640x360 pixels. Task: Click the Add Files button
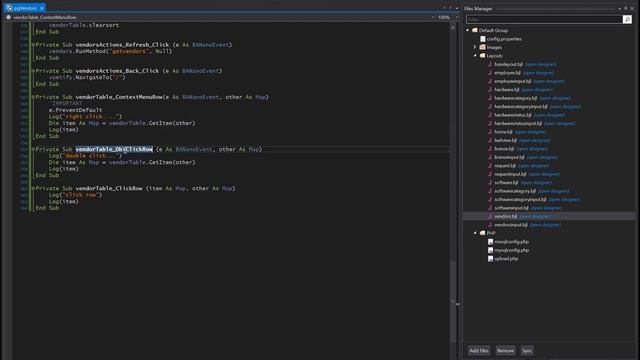[479, 350]
